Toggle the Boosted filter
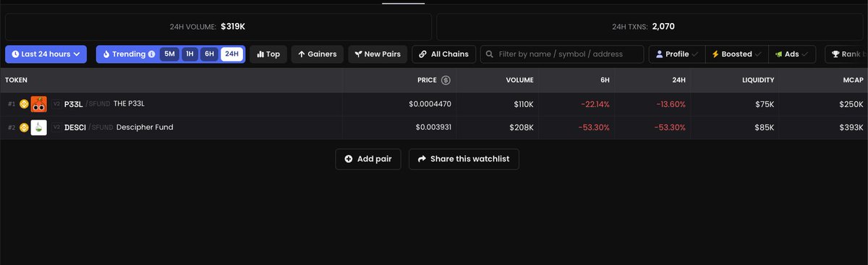Viewport: 868px width, 265px height. coord(736,54)
